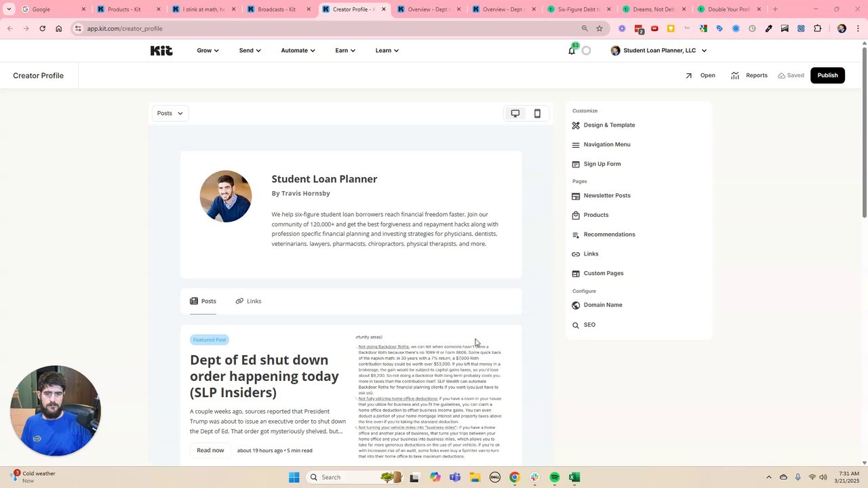Expand the Posts page dropdown

click(170, 113)
